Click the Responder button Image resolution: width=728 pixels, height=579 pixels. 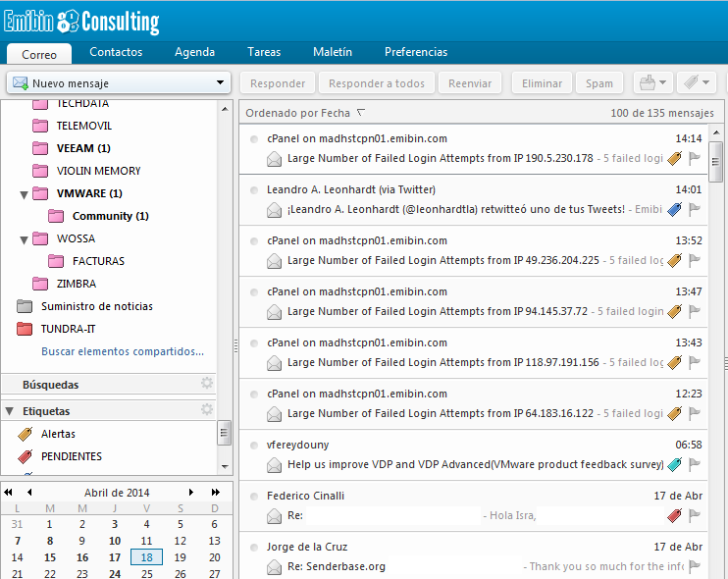[x=278, y=83]
